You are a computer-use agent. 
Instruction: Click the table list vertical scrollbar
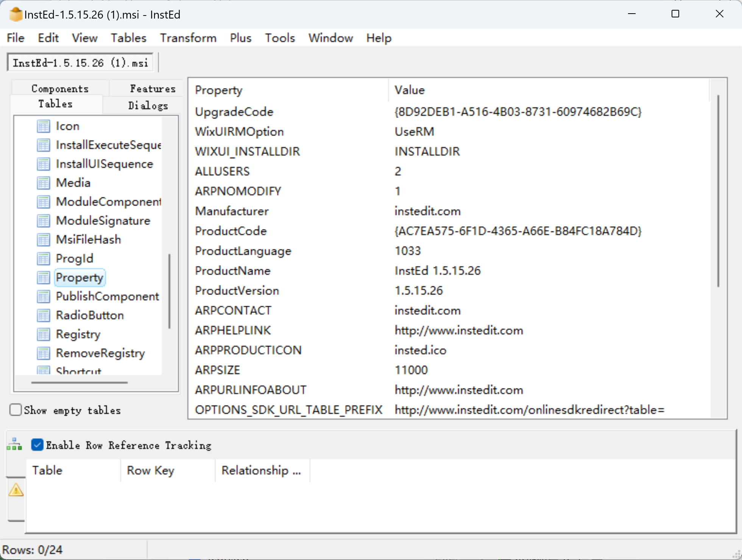coord(169,291)
